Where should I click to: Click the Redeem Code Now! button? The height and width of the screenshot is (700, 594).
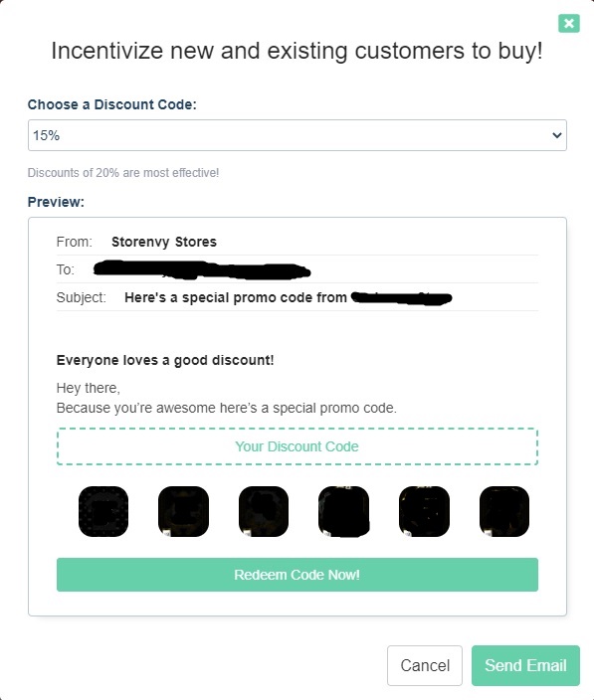297,575
